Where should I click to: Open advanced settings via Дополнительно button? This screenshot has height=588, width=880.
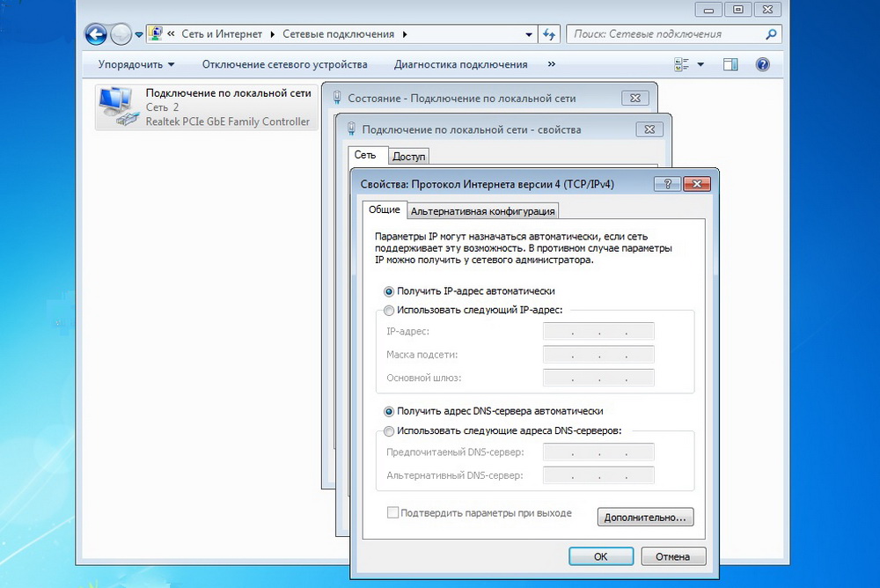point(645,517)
